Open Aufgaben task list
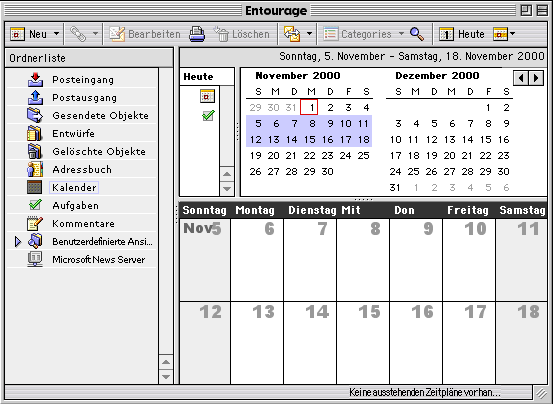 (75, 206)
